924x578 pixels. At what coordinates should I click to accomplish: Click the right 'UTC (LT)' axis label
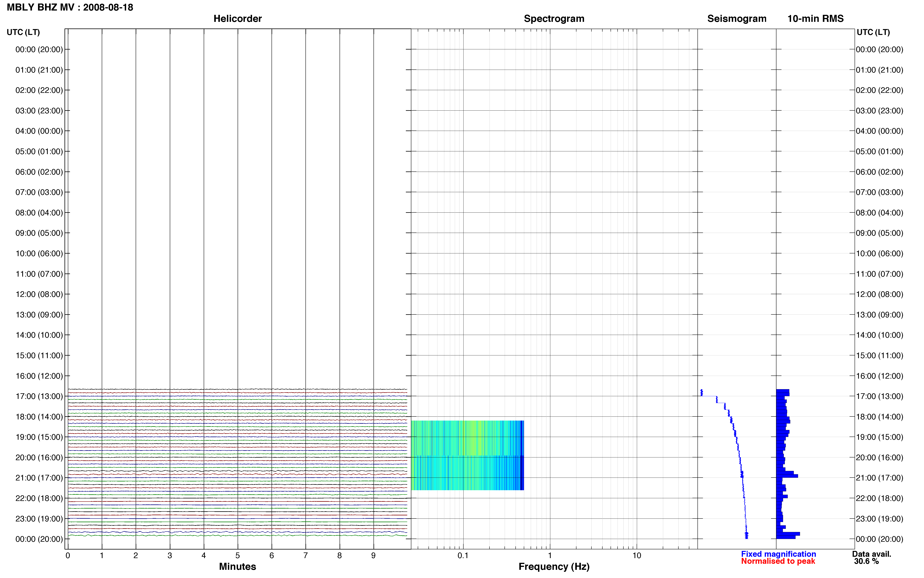873,32
